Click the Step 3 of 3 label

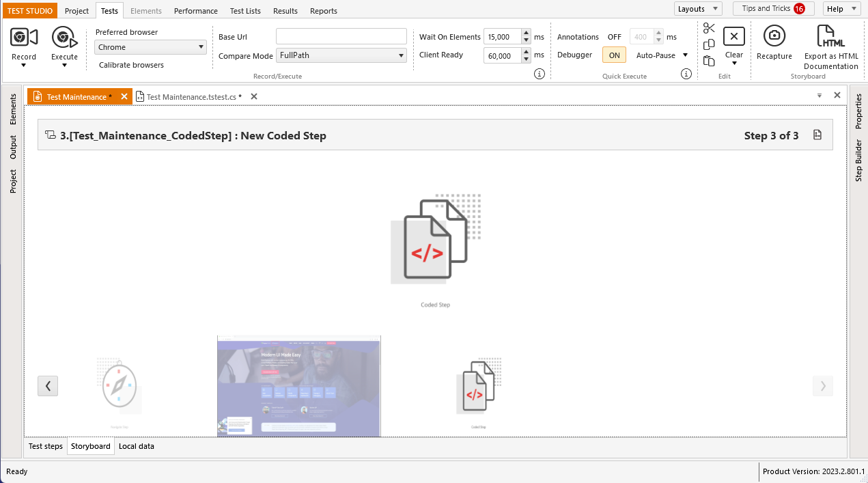point(771,135)
